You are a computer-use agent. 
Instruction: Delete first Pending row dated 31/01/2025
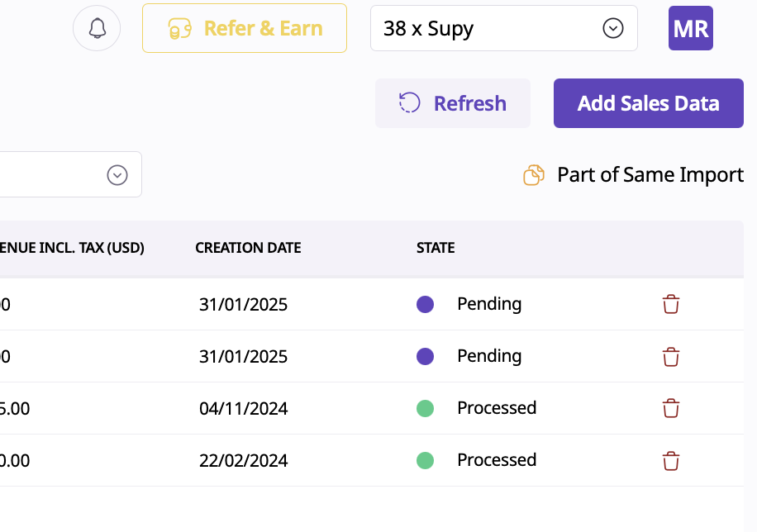coord(671,305)
